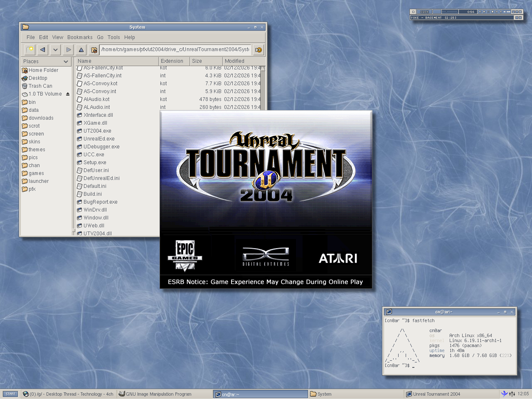Switch to GNU Image Manipulation Program task
Screen dimensions: 532x399
click(x=165, y=394)
